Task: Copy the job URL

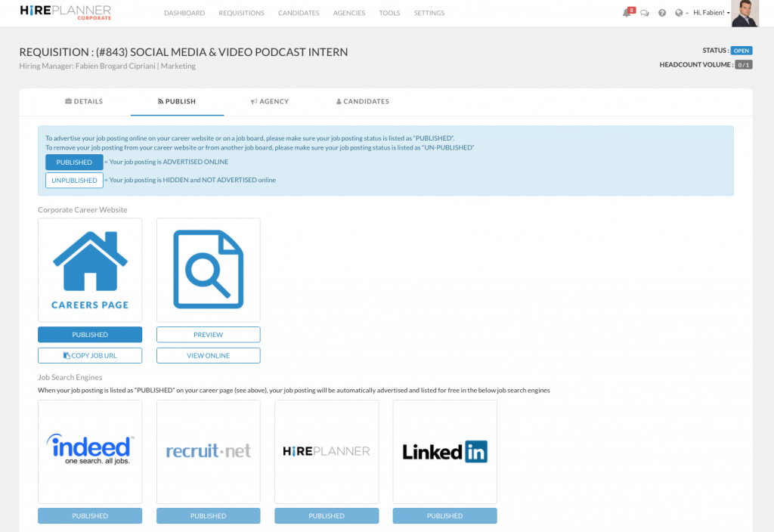Action: [90, 355]
